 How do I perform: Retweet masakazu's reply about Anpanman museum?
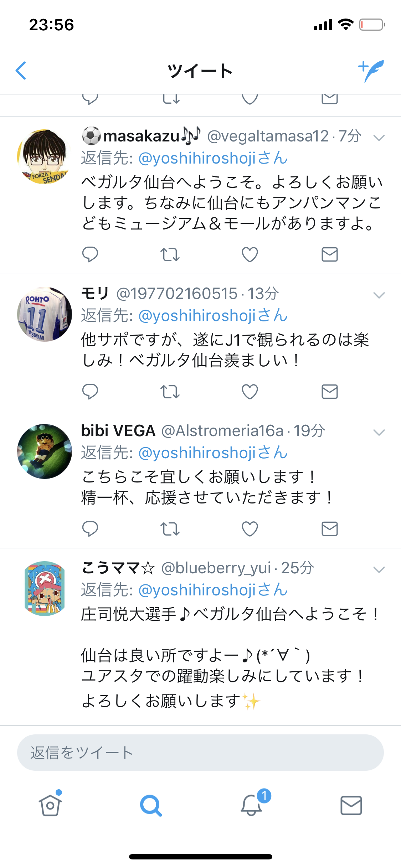point(170,254)
